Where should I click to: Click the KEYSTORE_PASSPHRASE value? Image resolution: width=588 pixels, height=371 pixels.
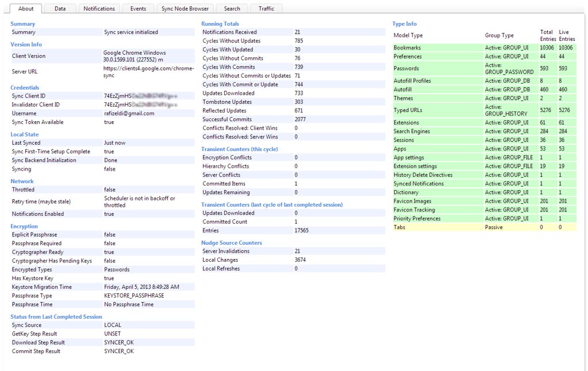pos(134,296)
